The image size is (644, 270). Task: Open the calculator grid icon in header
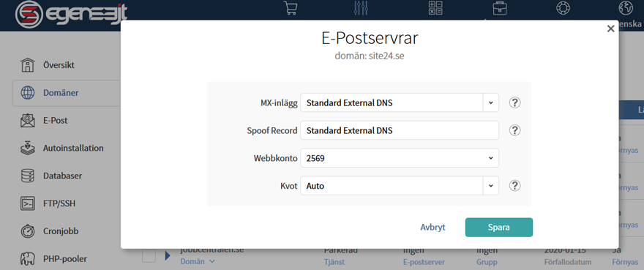pyautogui.click(x=435, y=8)
